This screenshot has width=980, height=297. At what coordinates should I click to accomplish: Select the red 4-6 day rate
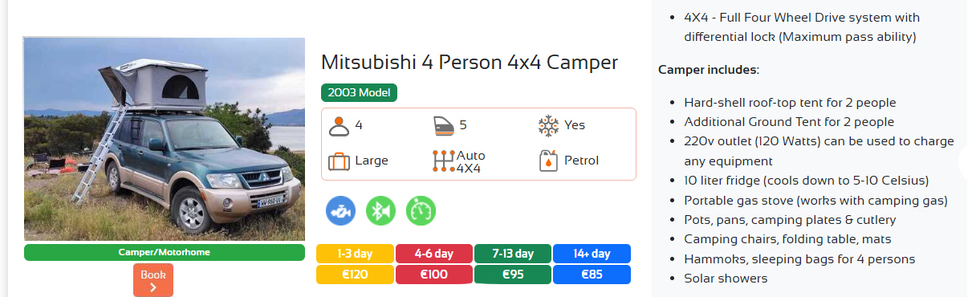pos(433,254)
